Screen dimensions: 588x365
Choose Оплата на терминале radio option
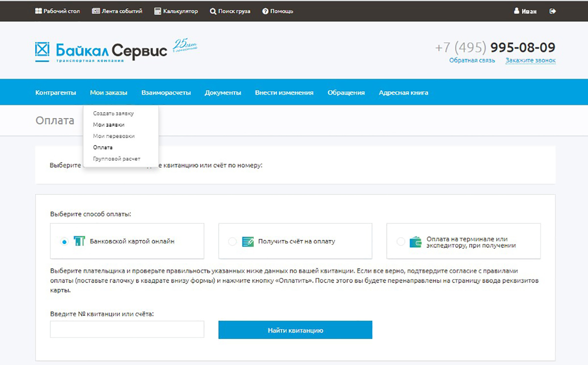401,242
